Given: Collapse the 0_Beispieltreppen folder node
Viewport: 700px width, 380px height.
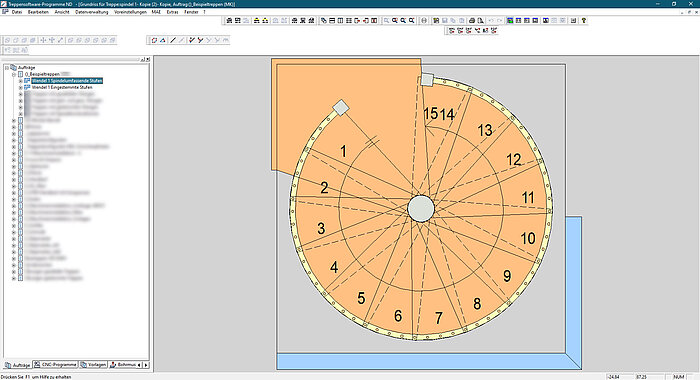Looking at the screenshot, I should tap(13, 74).
